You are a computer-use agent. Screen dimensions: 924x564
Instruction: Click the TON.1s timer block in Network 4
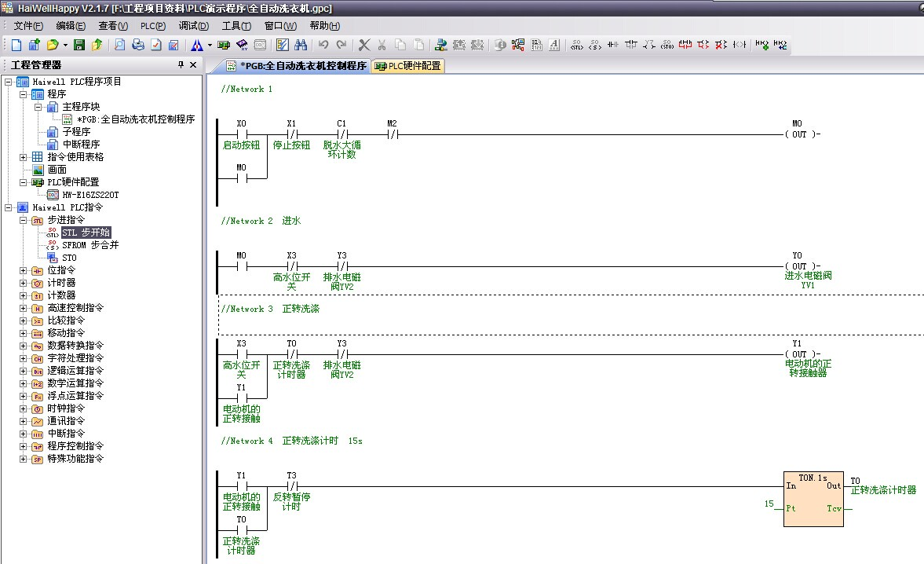(x=813, y=499)
